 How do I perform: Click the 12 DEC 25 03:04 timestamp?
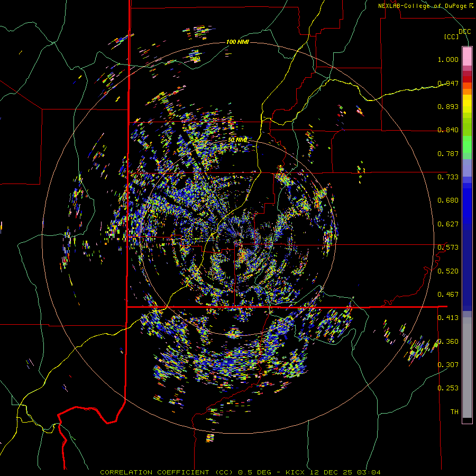[x=345, y=472]
